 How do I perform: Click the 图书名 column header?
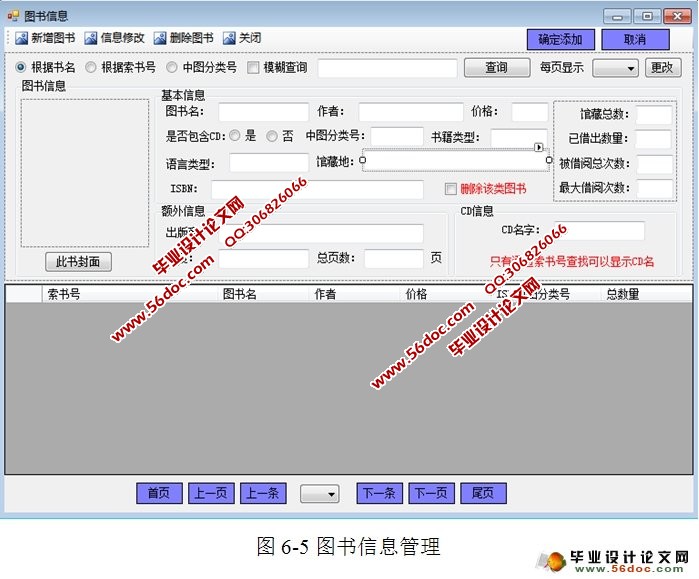pyautogui.click(x=263, y=294)
